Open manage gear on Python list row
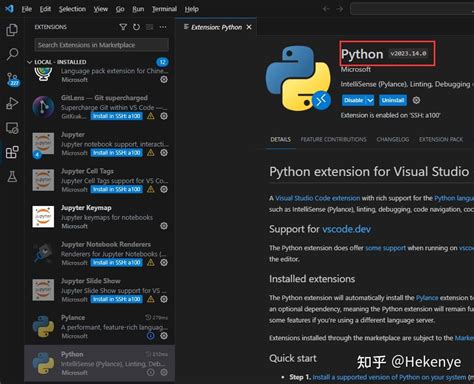This screenshot has height=384, width=474. 164,373
